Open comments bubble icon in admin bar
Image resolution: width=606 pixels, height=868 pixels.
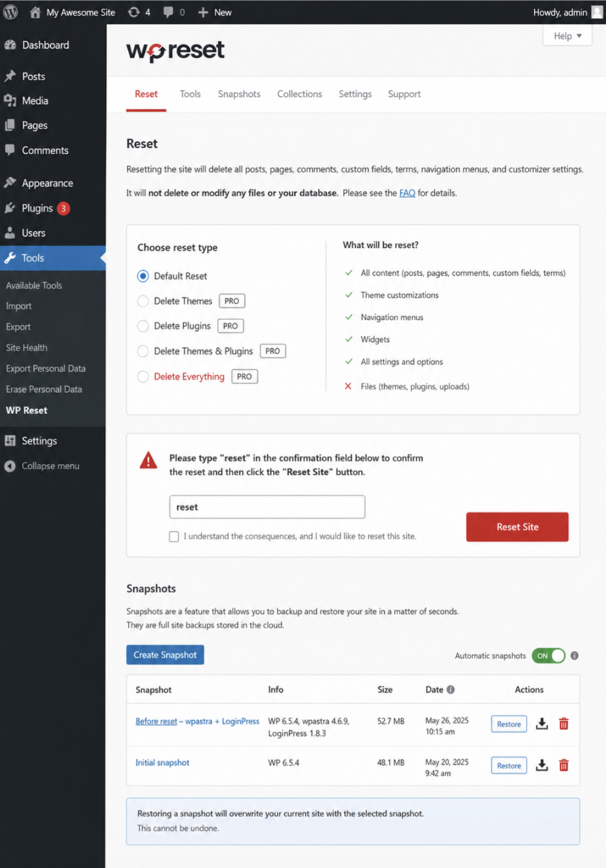click(x=168, y=12)
